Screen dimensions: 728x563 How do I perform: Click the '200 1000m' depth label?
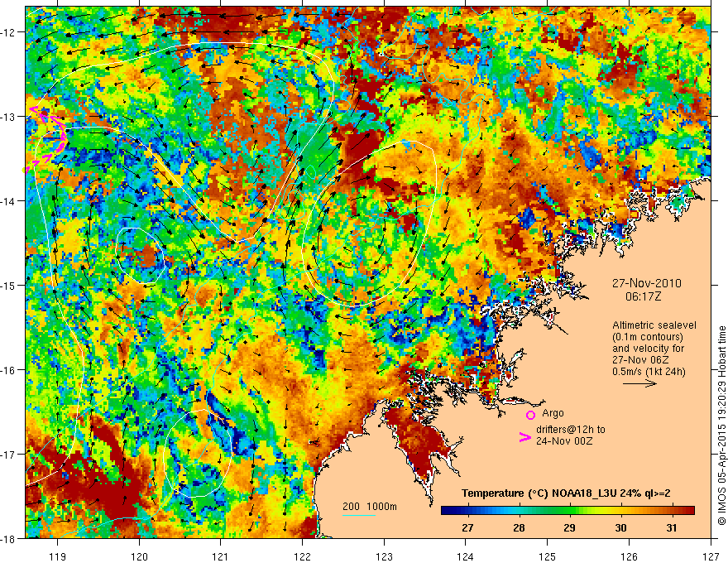point(370,507)
